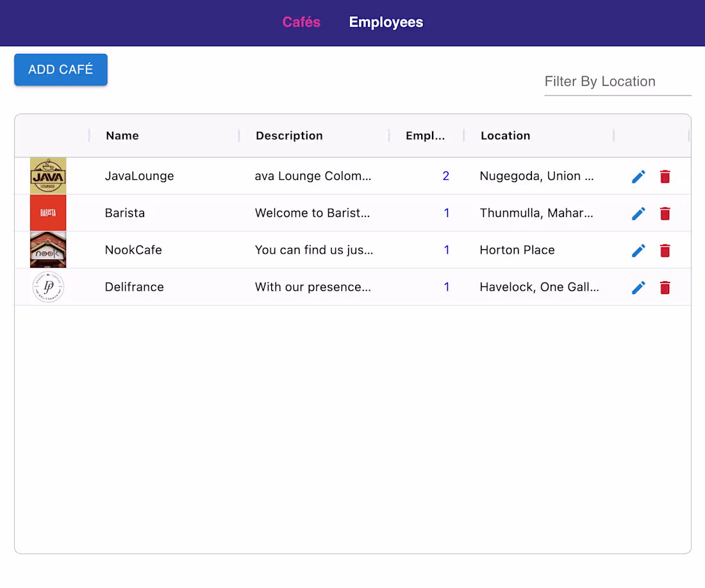Edit the JavaLounge café entry
Viewport: 705px width, 588px height.
(638, 177)
